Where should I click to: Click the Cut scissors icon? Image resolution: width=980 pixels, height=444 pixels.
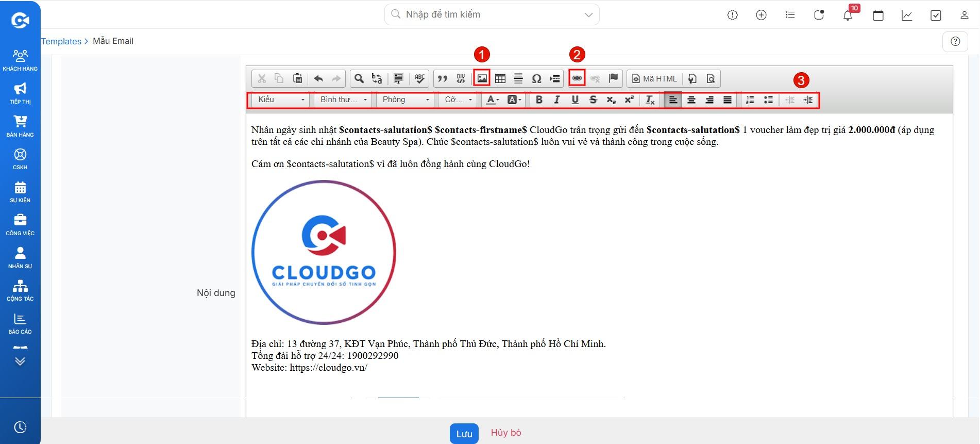pyautogui.click(x=262, y=78)
